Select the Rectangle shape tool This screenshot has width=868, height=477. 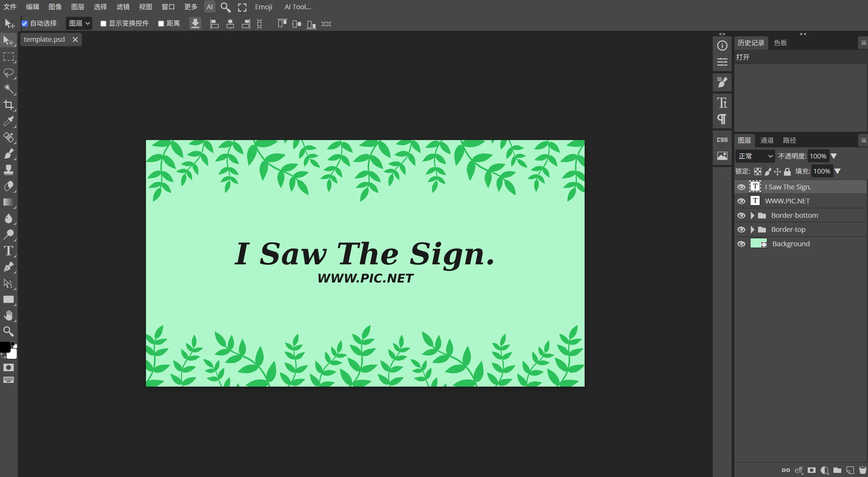pyautogui.click(x=9, y=299)
